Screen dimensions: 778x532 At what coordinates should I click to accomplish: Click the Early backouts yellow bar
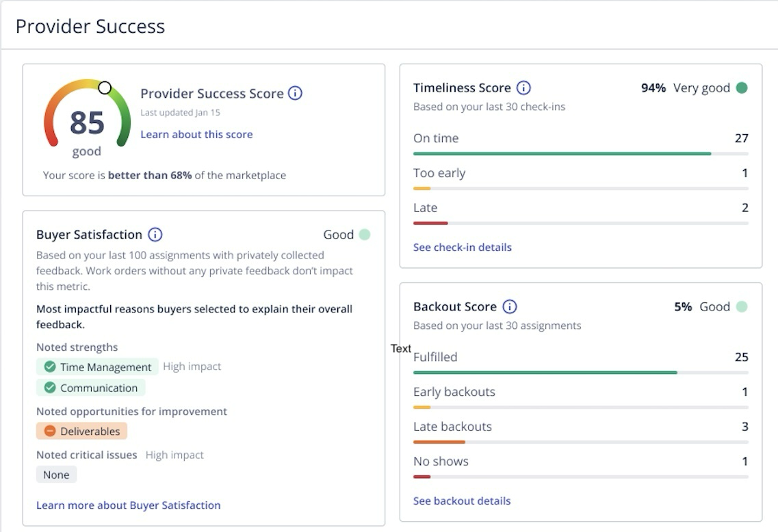[422, 408]
